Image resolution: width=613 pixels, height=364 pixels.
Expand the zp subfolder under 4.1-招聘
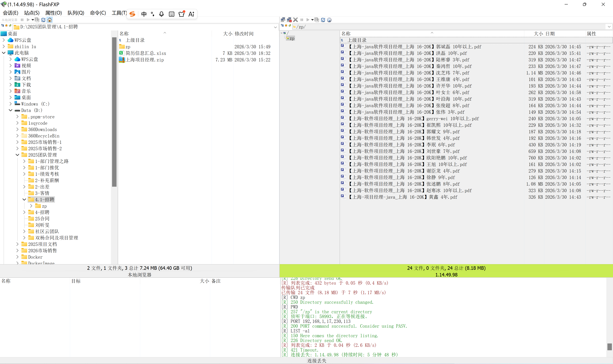31,206
